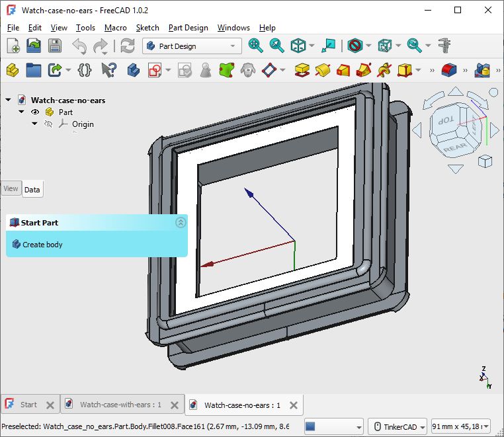Click the red draw style prohibition icon
This screenshot has width=504, height=437.
pos(355,46)
